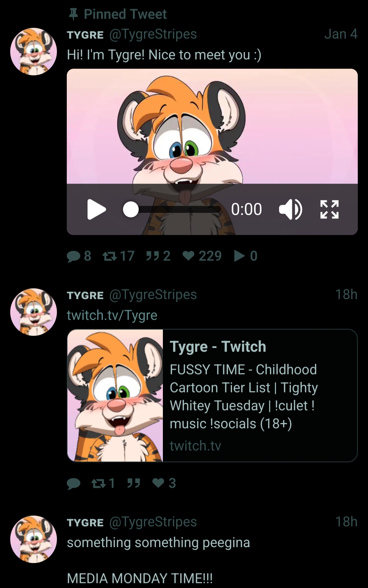
Task: Open the video in fullscreen
Action: coord(329,209)
